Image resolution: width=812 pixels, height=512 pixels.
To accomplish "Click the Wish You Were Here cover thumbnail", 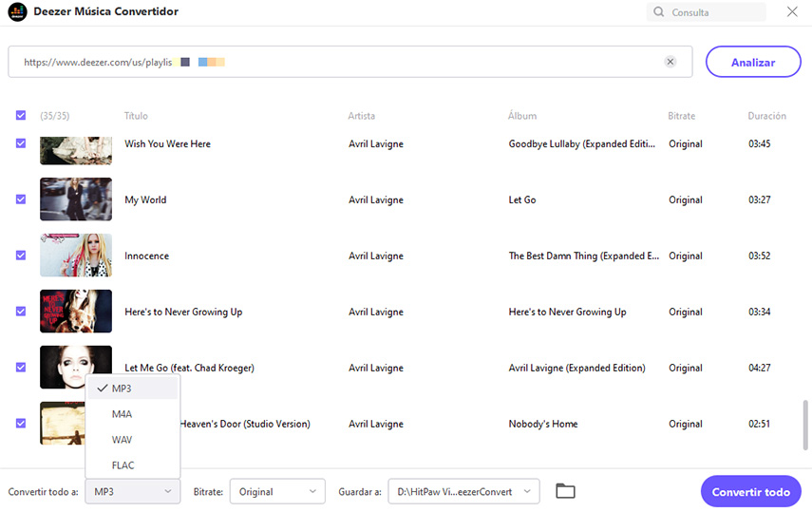I will [x=76, y=150].
